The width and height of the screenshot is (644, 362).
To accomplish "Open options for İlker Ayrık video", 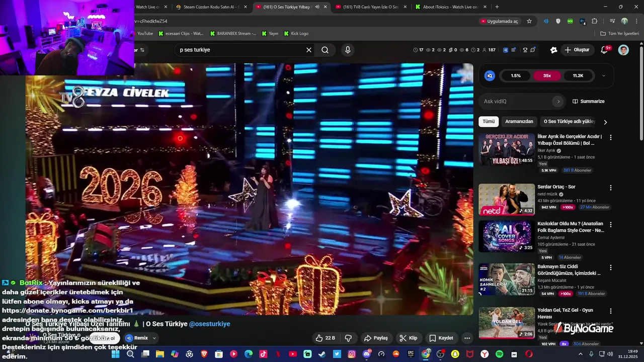I will click(611, 137).
